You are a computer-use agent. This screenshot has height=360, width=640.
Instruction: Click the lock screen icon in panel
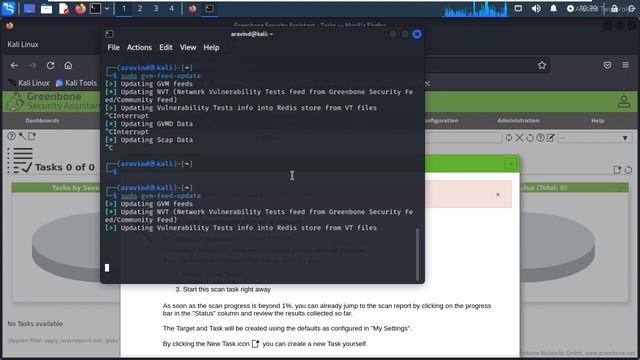click(x=615, y=9)
